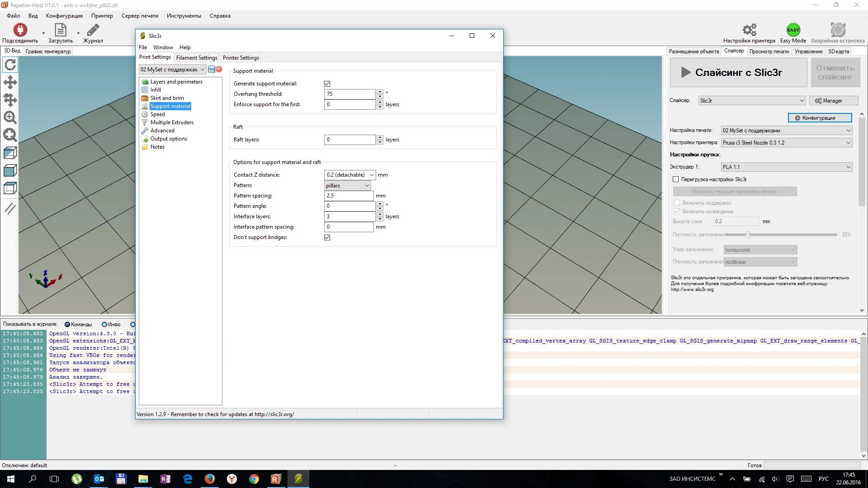
Task: Open printer settings gears icon
Action: tap(749, 30)
